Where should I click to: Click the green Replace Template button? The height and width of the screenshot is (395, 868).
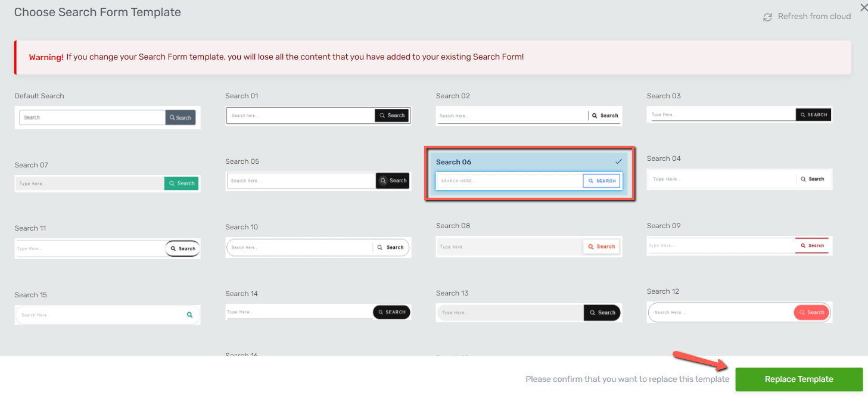[x=799, y=380]
